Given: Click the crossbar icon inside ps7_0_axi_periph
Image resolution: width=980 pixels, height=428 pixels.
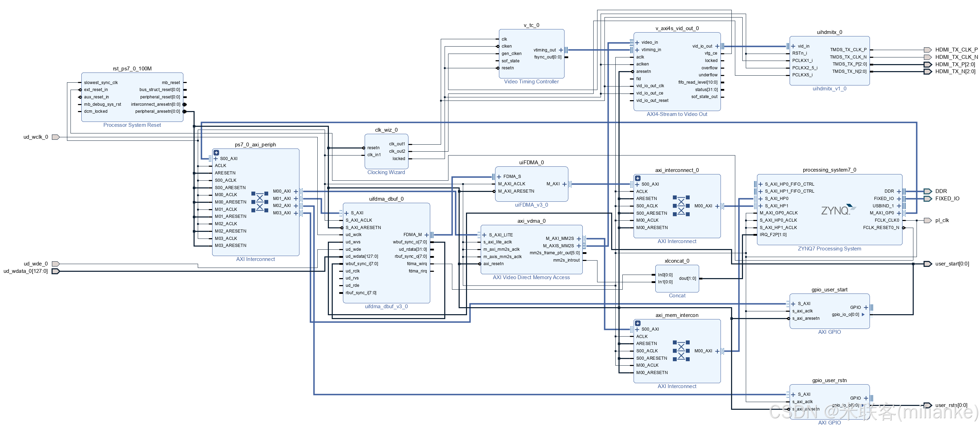Looking at the screenshot, I should 260,202.
